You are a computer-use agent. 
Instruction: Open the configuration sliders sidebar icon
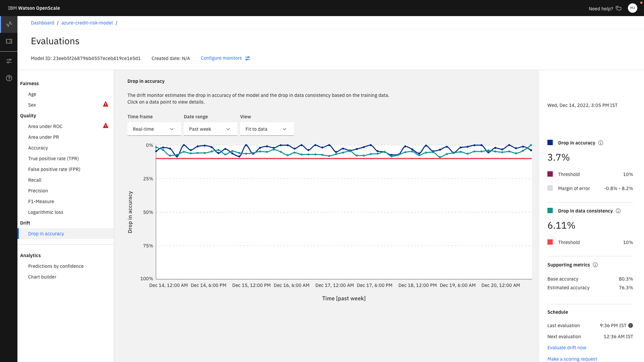pyautogui.click(x=9, y=61)
